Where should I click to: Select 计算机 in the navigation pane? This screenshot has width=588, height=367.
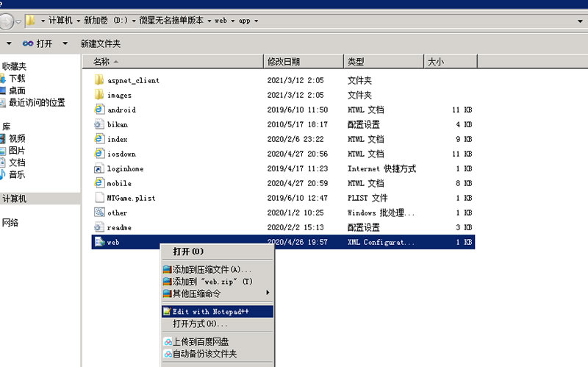pos(15,199)
